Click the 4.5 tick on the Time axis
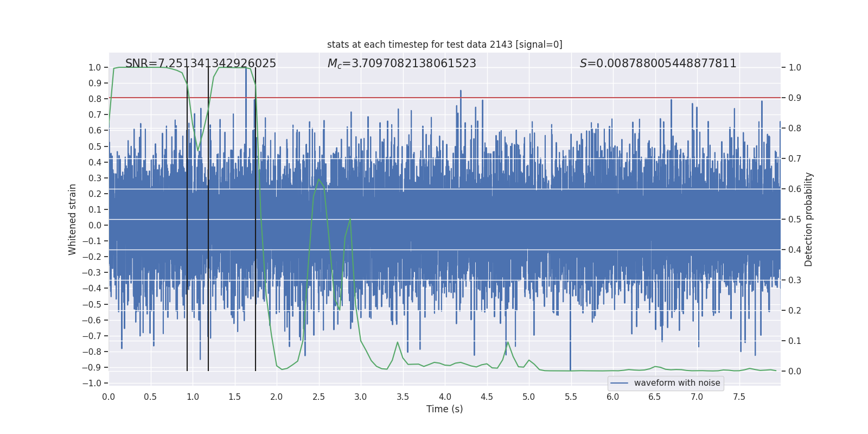 pyautogui.click(x=487, y=397)
